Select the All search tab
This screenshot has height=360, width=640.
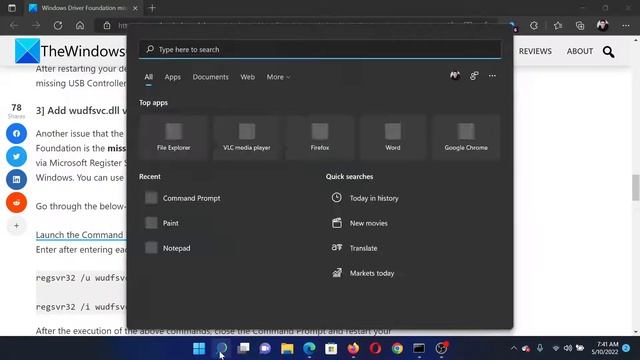(x=149, y=77)
